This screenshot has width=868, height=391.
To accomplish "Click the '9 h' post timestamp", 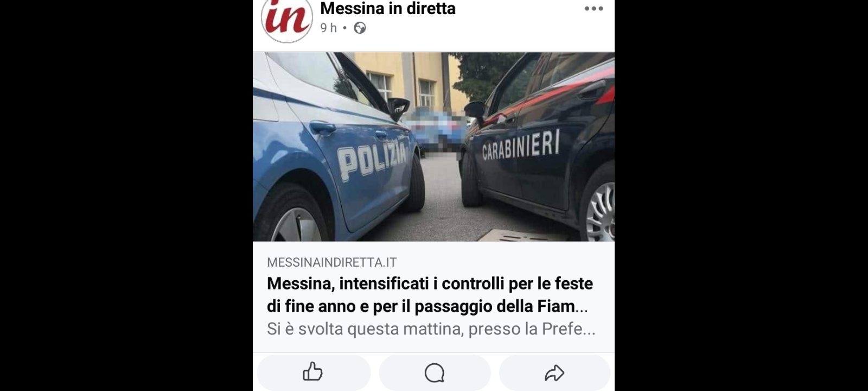I will (328, 28).
